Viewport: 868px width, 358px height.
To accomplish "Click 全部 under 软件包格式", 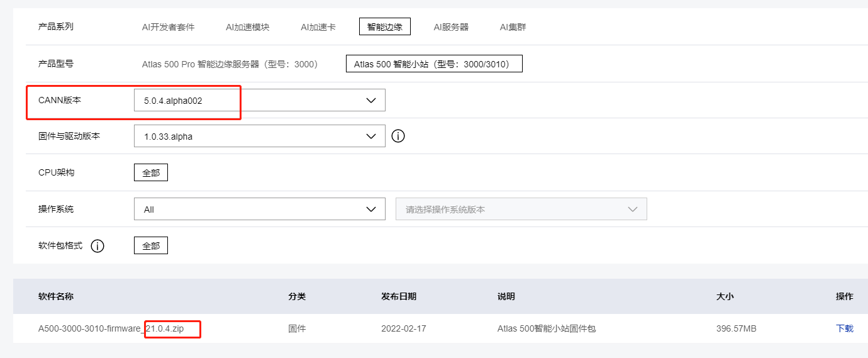I will (151, 246).
